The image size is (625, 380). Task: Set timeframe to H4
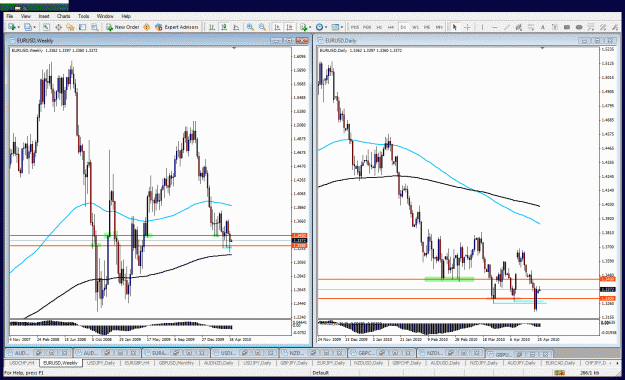391,27
